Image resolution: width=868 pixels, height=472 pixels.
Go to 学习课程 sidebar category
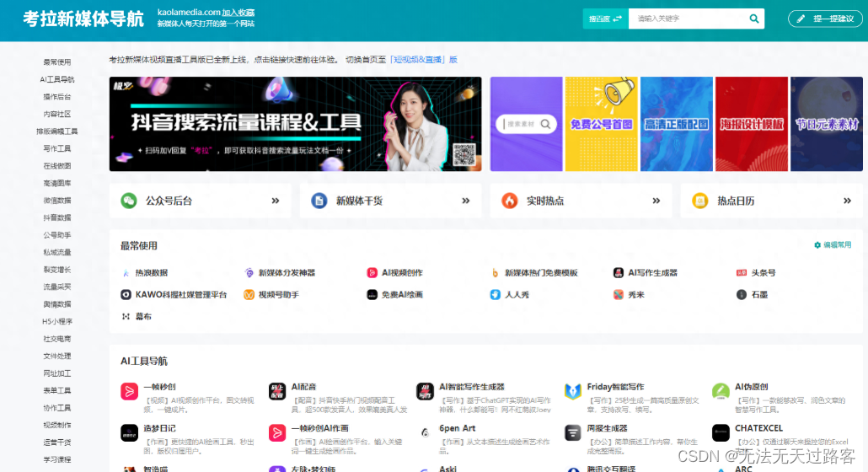click(57, 460)
